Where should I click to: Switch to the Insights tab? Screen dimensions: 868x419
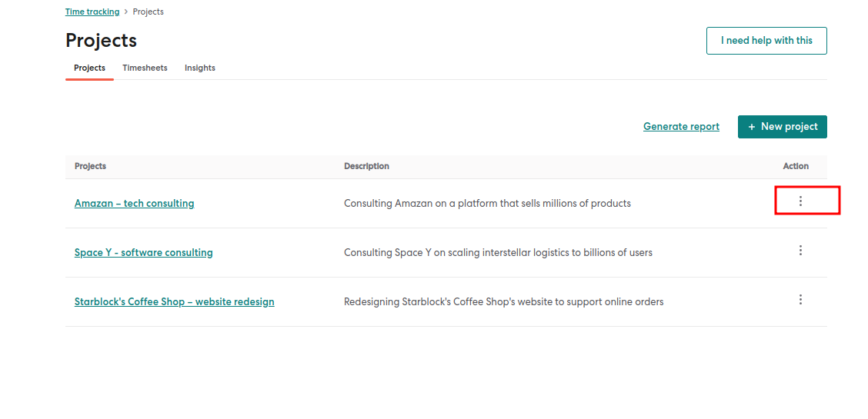point(200,68)
